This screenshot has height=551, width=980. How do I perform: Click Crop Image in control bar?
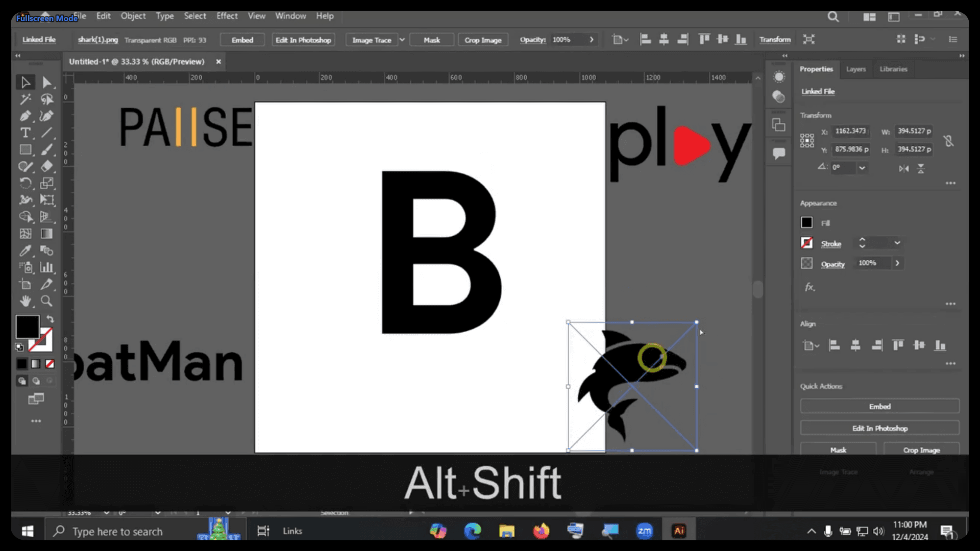pos(483,40)
